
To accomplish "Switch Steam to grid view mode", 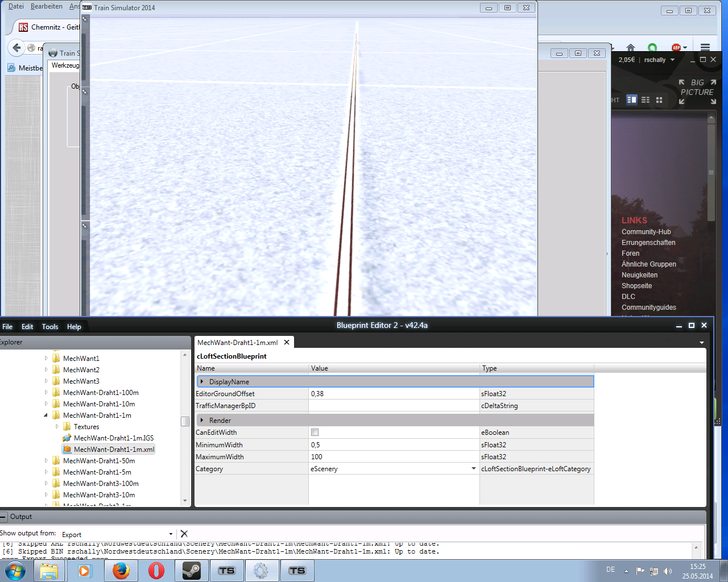I will point(659,100).
